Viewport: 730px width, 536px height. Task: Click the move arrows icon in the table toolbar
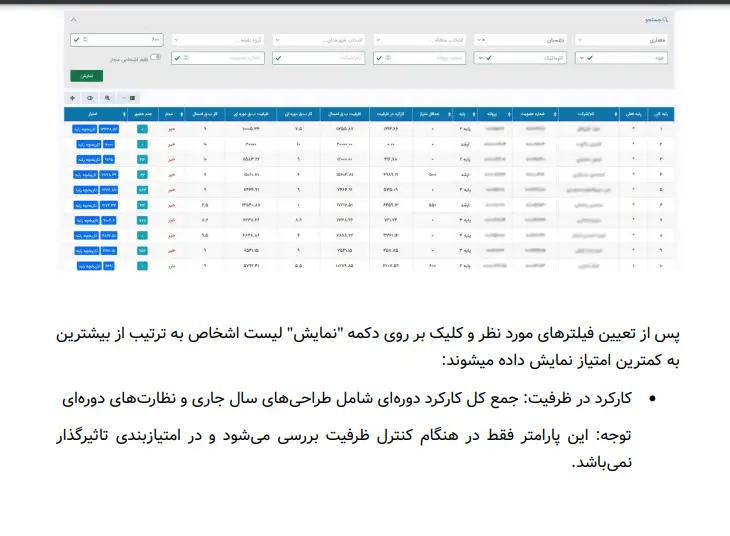point(73,98)
